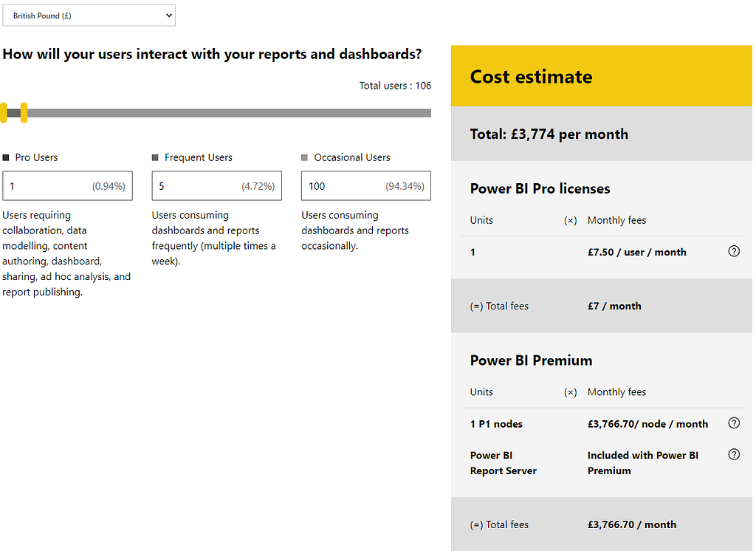This screenshot has height=551, width=756.
Task: Click the Frequent Users count input field
Action: click(216, 185)
